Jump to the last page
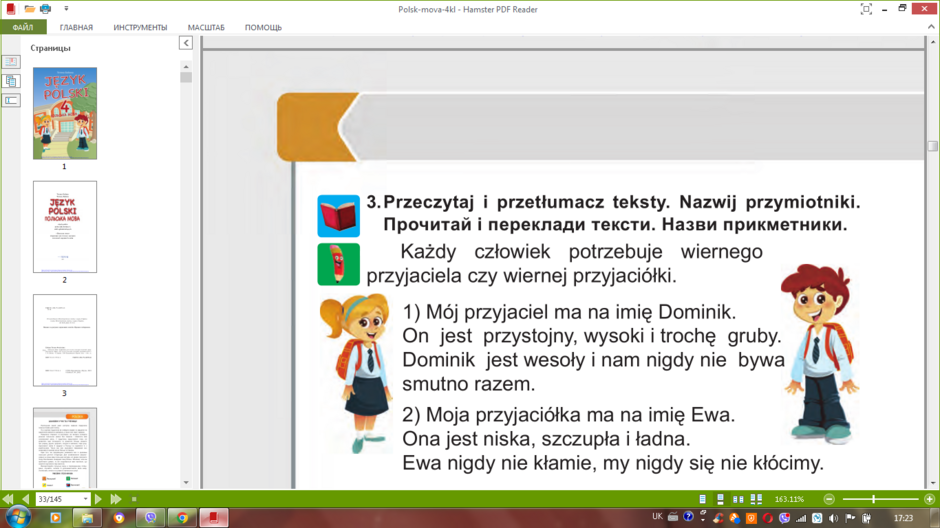The height and width of the screenshot is (528, 940). click(x=116, y=499)
